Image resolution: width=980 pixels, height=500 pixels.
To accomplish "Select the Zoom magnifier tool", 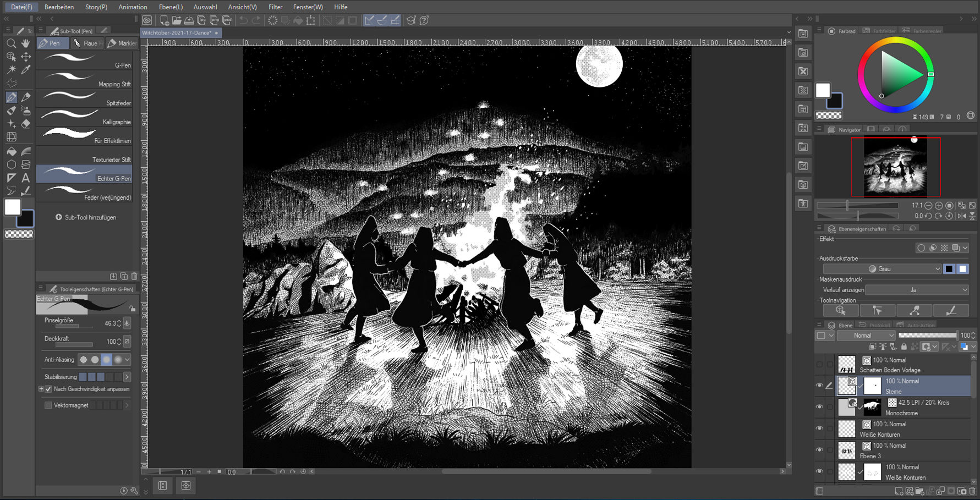I will pos(11,43).
